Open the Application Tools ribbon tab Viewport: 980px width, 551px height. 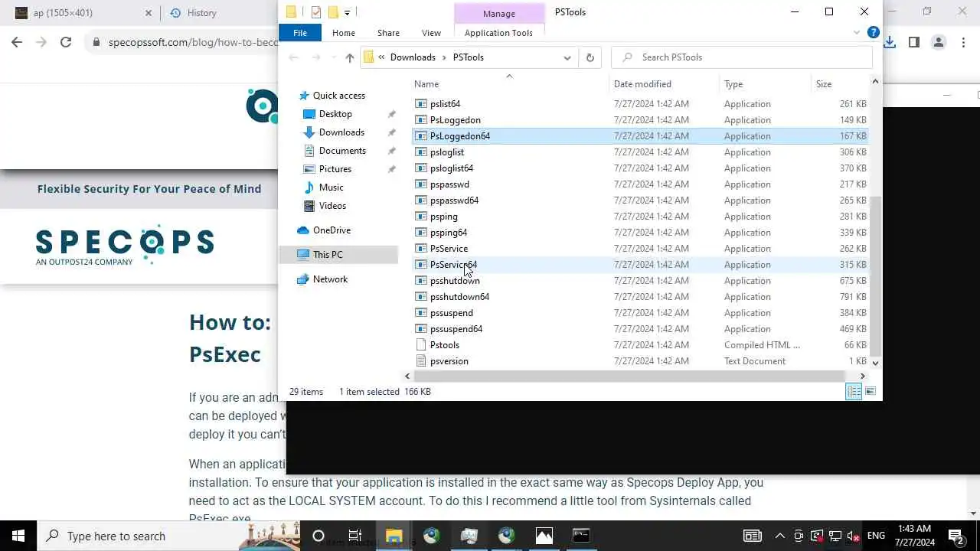(498, 33)
